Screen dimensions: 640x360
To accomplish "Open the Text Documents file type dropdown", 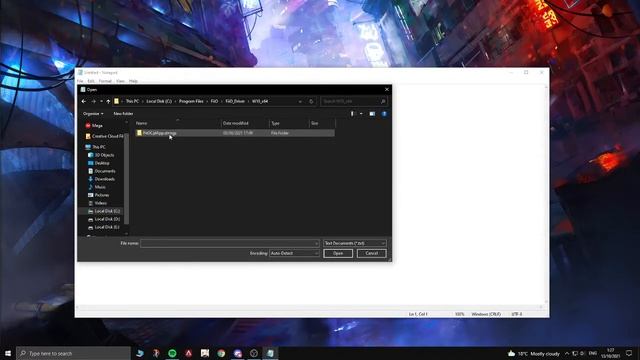I will pos(354,243).
